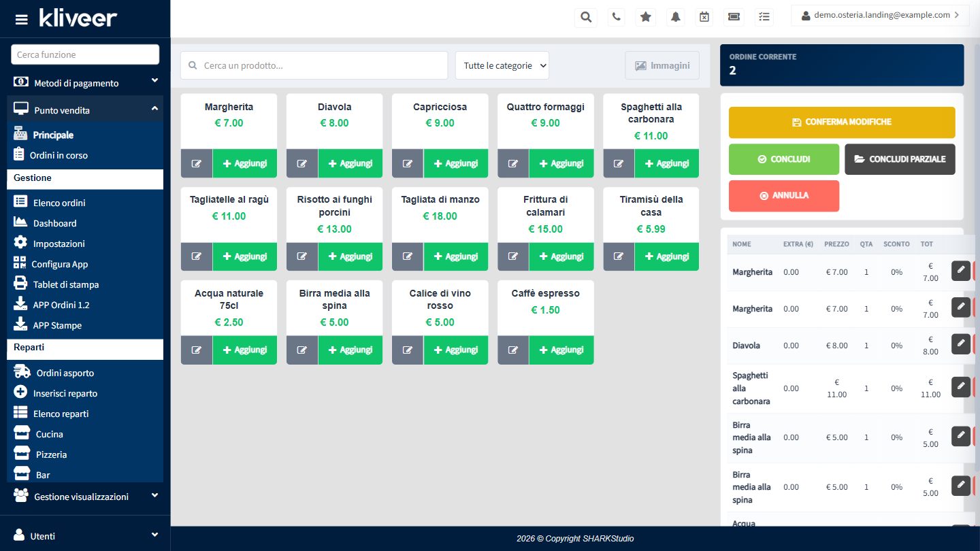Screen dimensions: 980x551
Task: Click the green Concludi button
Action: pyautogui.click(x=784, y=159)
